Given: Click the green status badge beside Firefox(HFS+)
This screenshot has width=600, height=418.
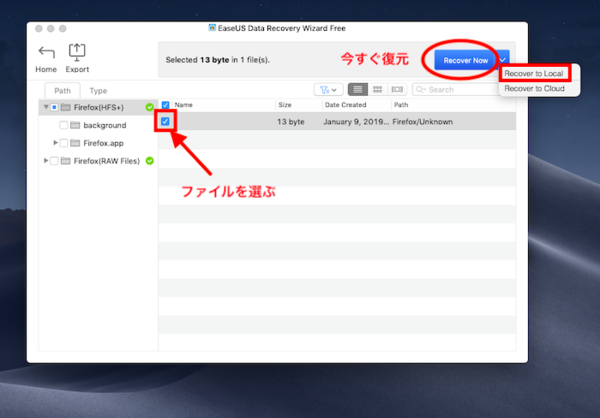Looking at the screenshot, I should pos(150,107).
